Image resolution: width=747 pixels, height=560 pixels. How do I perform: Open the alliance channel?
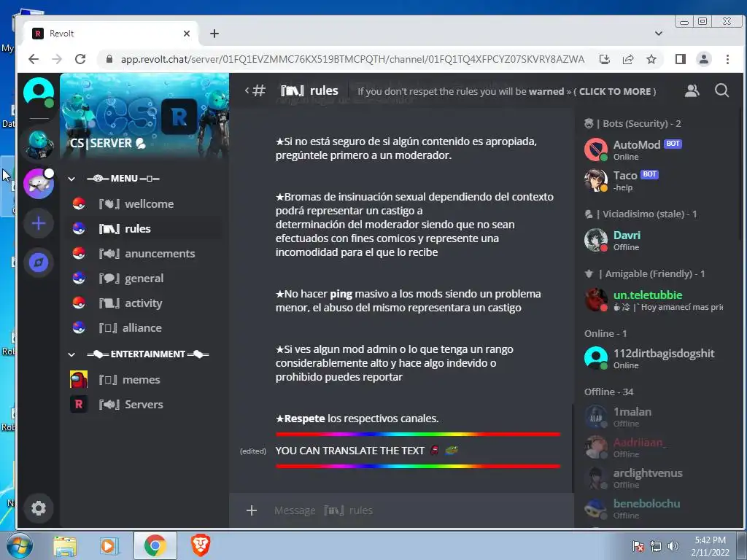click(x=144, y=327)
